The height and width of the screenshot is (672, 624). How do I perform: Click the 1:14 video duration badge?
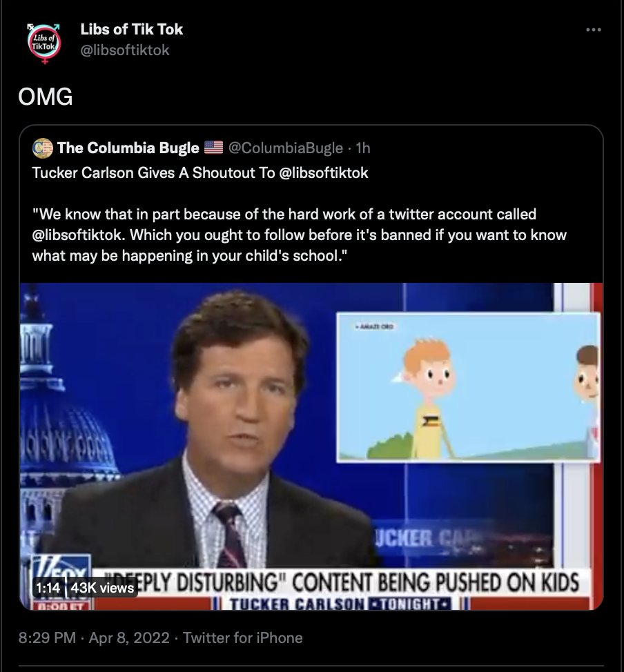(x=48, y=588)
